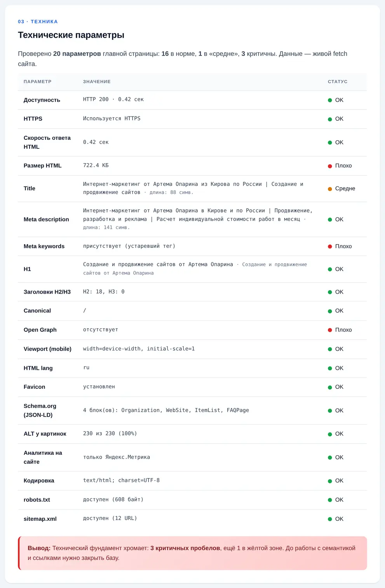Click the red status dot for Open Graph

pyautogui.click(x=330, y=330)
